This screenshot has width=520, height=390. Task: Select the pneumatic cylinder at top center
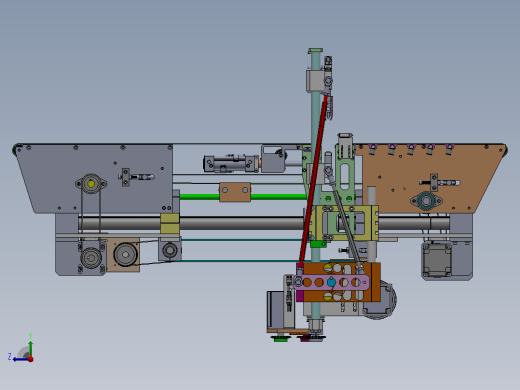[231, 164]
